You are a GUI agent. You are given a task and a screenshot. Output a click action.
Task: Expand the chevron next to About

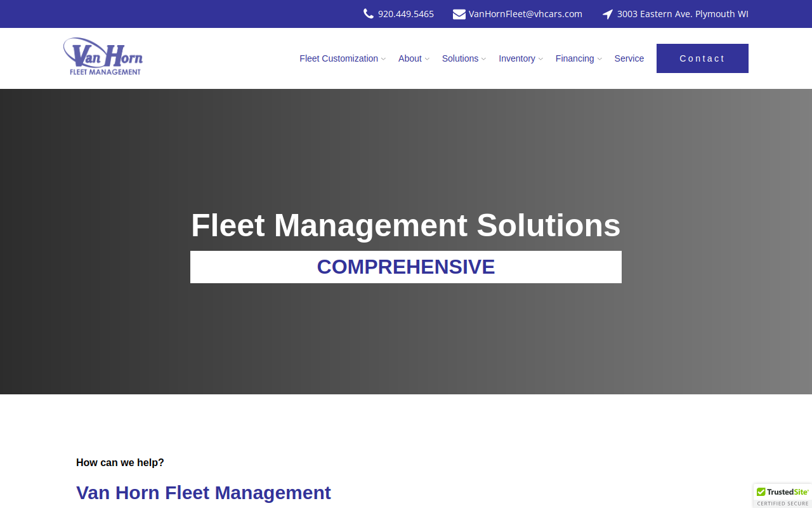click(427, 59)
